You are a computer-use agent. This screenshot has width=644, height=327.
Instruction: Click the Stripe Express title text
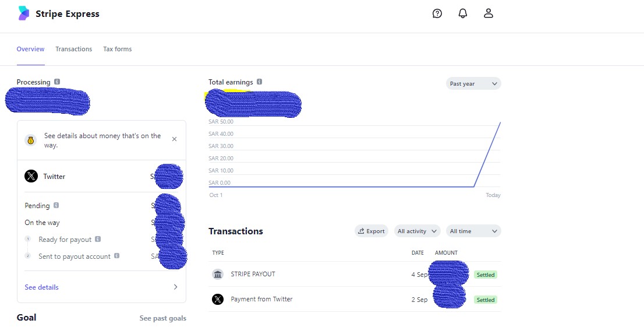pyautogui.click(x=68, y=13)
